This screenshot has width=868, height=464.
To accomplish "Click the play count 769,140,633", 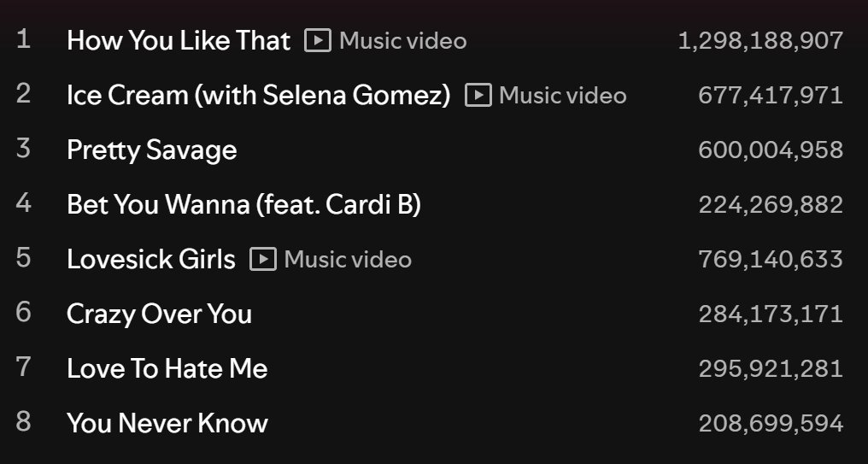I will pyautogui.click(x=771, y=260).
